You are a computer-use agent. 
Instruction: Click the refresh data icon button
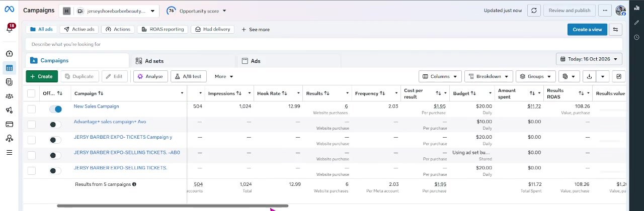pyautogui.click(x=534, y=11)
